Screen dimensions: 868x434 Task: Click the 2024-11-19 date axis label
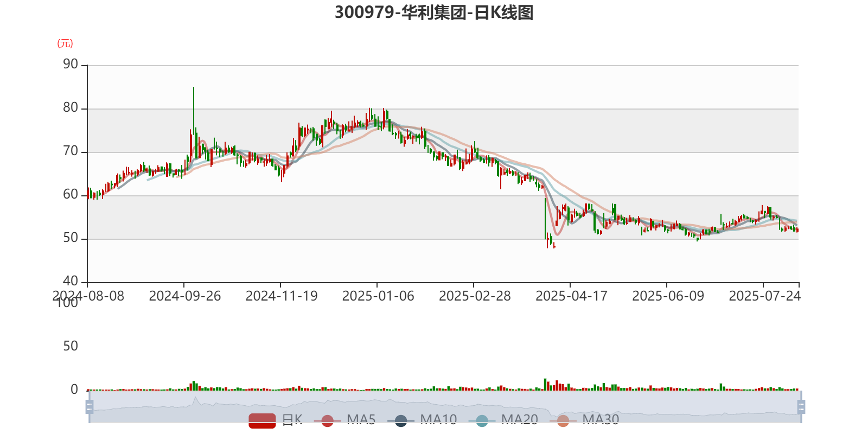281,296
